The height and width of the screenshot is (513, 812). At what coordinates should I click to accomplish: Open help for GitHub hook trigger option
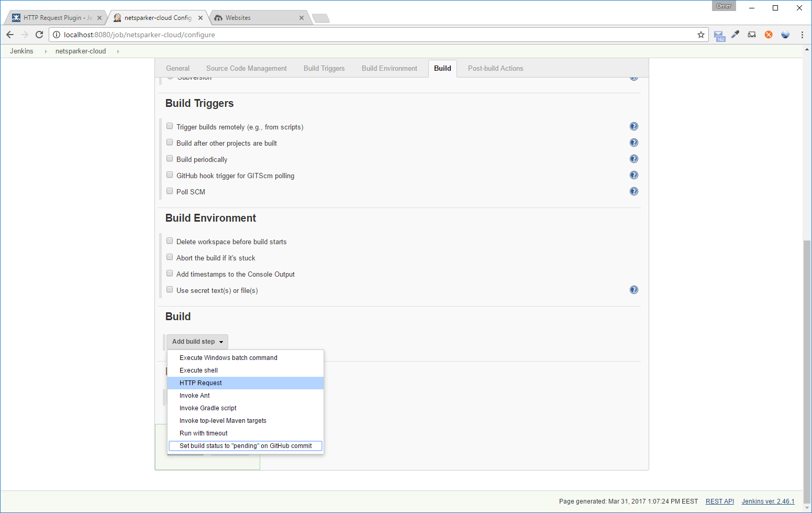(633, 175)
